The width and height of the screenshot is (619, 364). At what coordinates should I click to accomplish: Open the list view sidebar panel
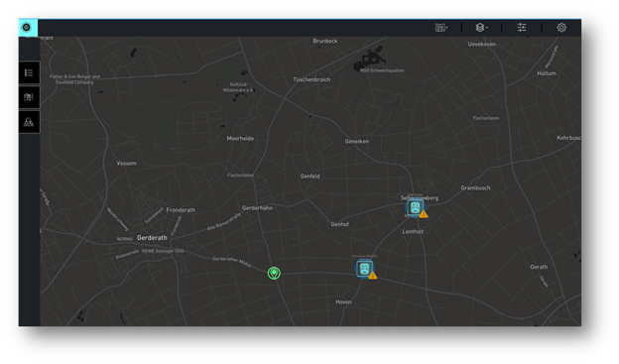(29, 72)
